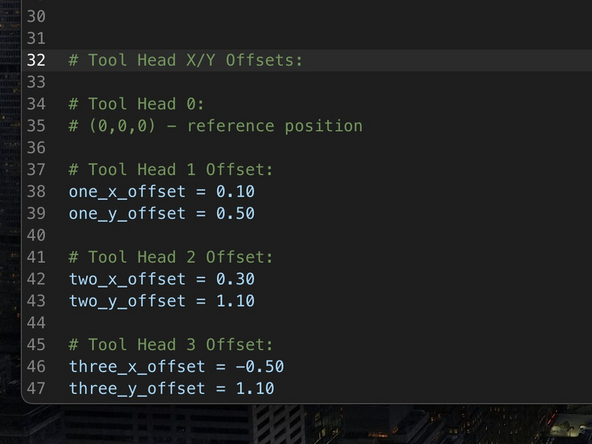Click the variable one_x_offset
Viewport: 592px width, 444px height.
pyautogui.click(x=127, y=192)
